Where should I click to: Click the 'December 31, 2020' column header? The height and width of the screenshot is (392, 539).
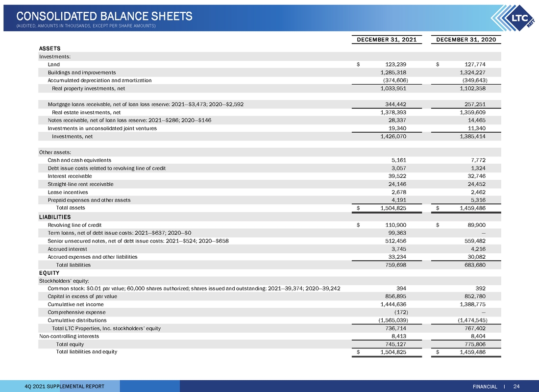pos(466,40)
